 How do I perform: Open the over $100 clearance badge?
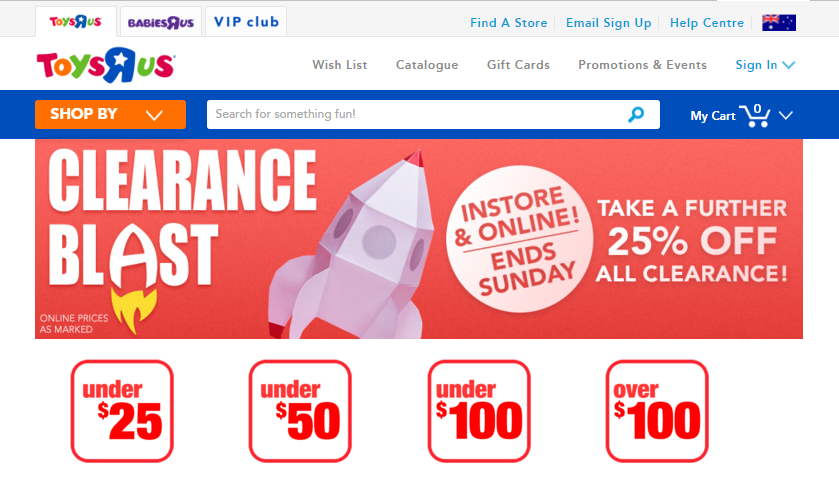(x=657, y=411)
